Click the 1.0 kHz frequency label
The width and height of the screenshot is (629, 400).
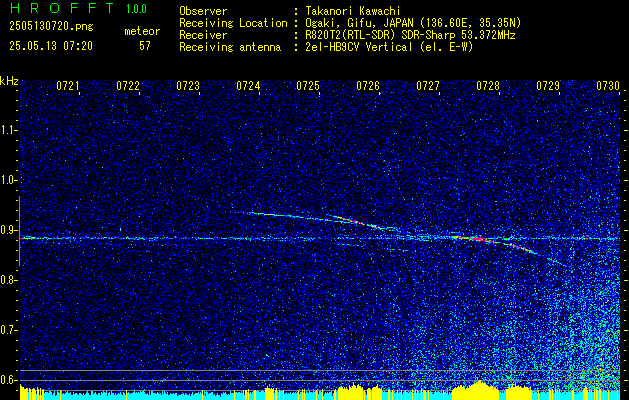click(8, 181)
